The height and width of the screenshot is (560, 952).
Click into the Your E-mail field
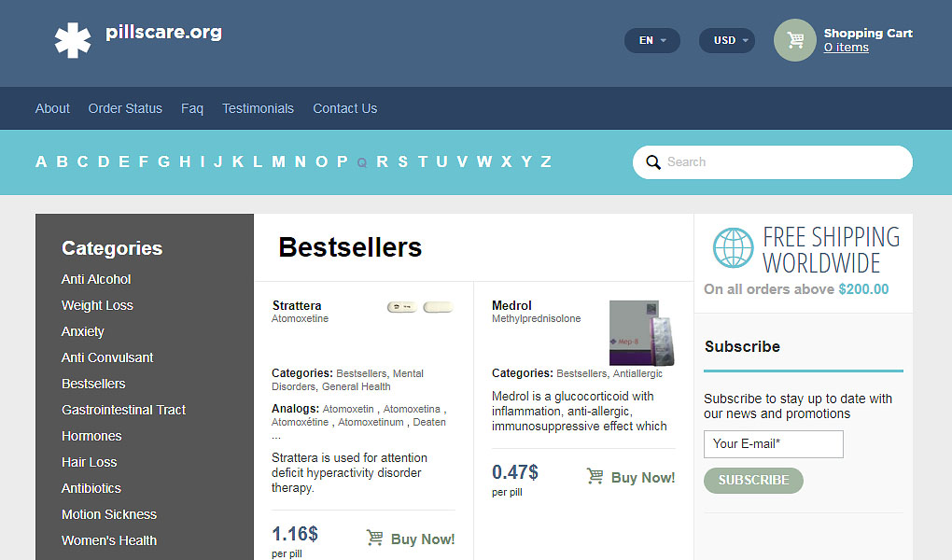[774, 444]
